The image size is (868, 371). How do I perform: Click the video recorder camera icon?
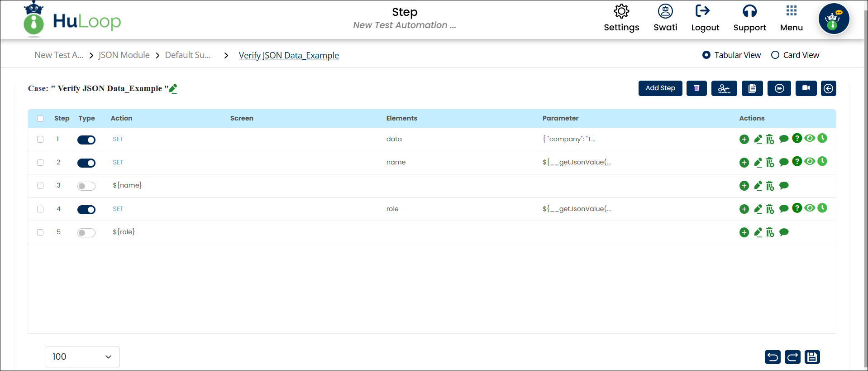pos(806,88)
